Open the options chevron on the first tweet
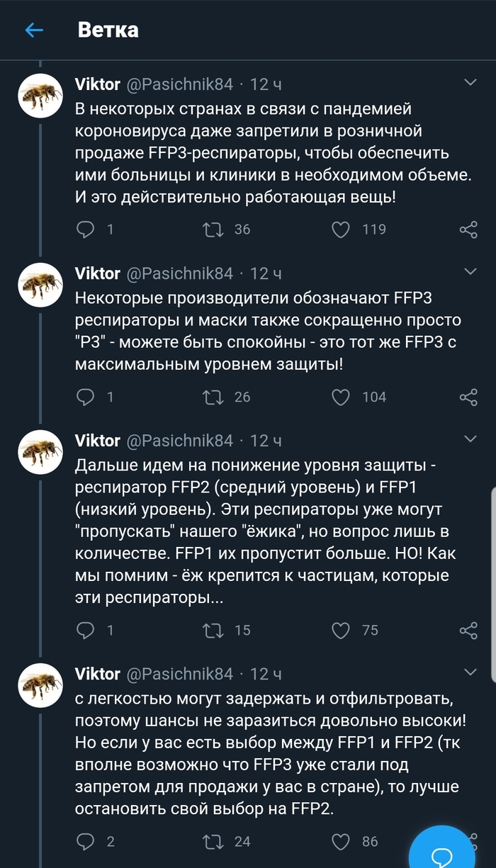This screenshot has height=868, width=496. pos(470,84)
